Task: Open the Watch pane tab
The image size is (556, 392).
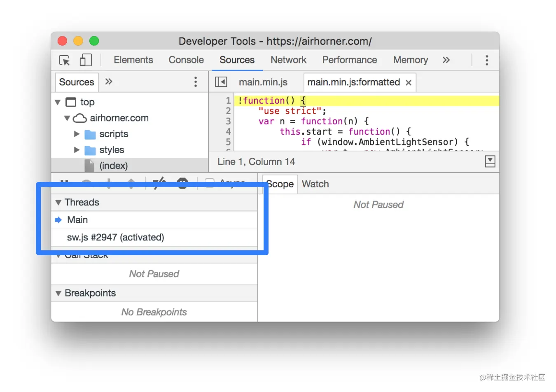Action: tap(315, 184)
